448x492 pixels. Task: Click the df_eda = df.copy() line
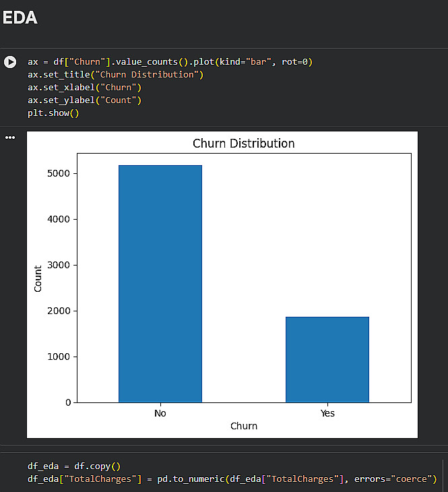(x=73, y=466)
